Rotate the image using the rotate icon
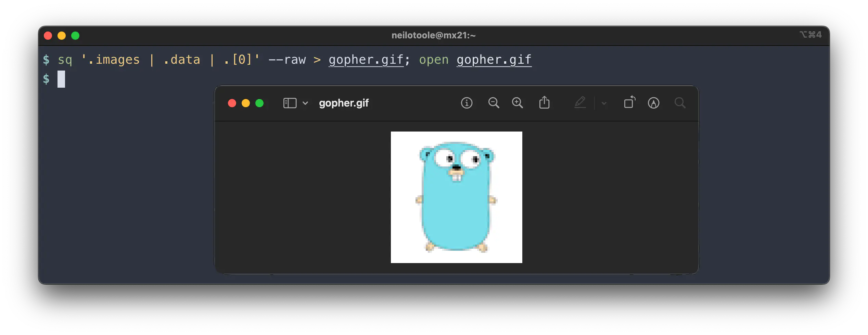Image resolution: width=868 pixels, height=335 pixels. tap(629, 102)
